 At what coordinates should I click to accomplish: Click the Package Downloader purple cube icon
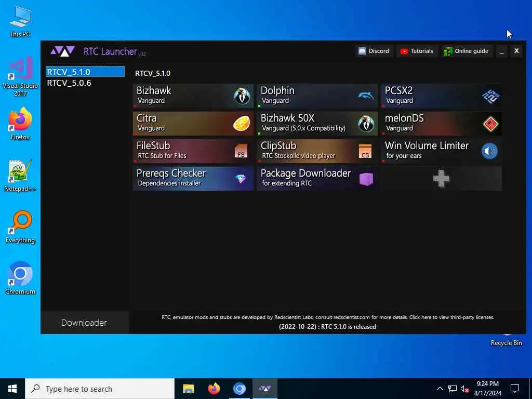366,179
